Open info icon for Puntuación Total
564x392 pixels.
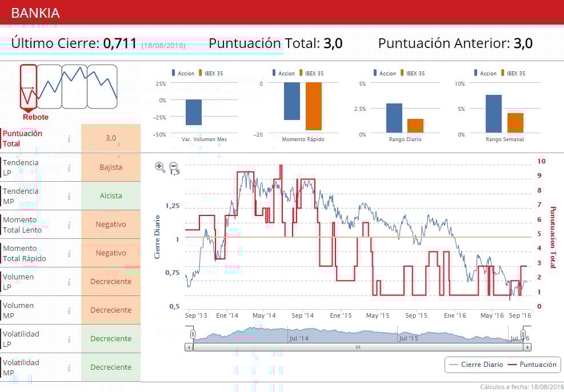69,138
